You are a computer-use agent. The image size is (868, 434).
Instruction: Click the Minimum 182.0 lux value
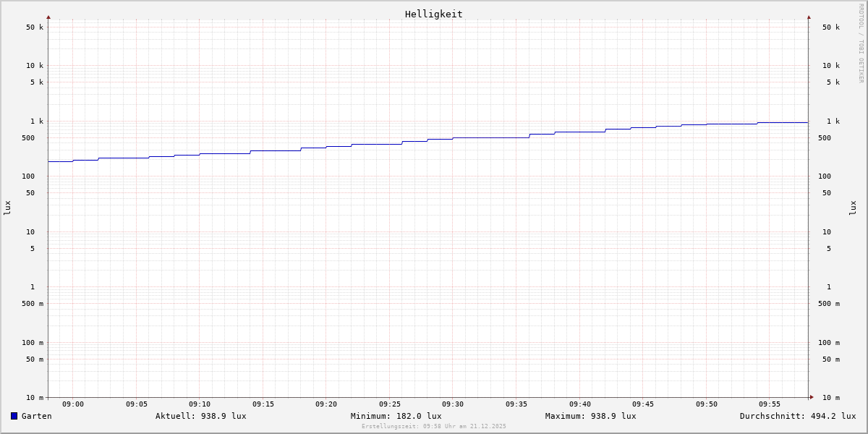coord(396,416)
